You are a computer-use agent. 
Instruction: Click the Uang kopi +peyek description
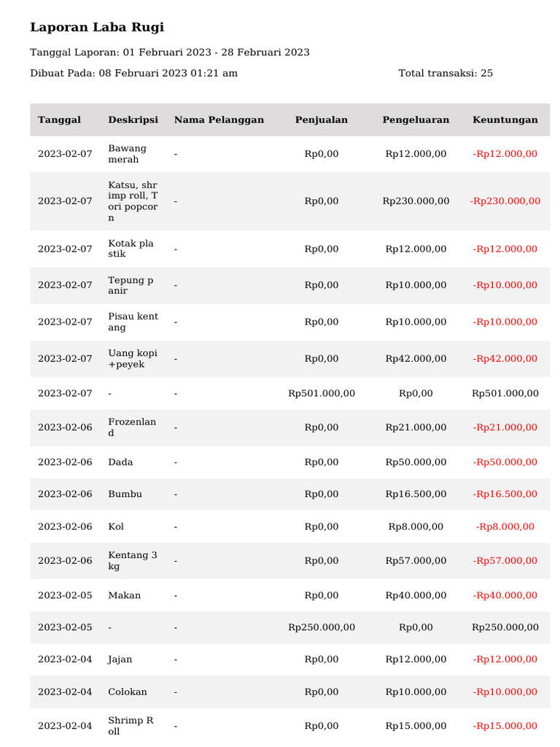click(x=133, y=359)
